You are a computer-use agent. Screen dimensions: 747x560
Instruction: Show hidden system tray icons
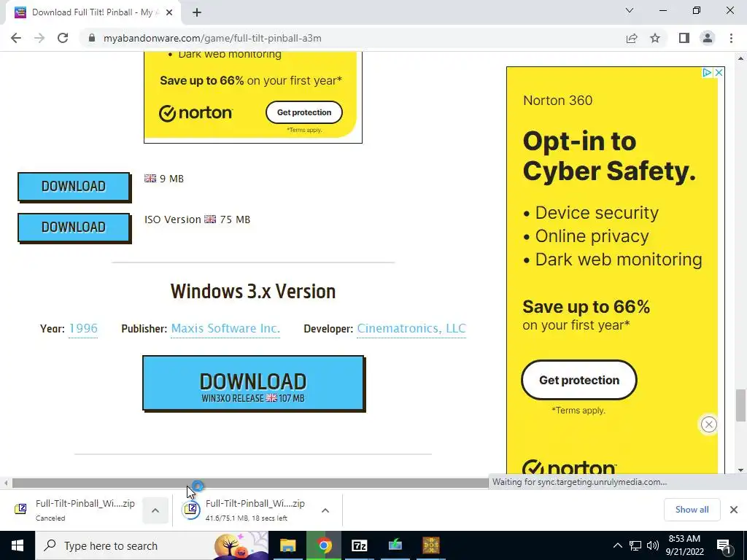tap(617, 545)
